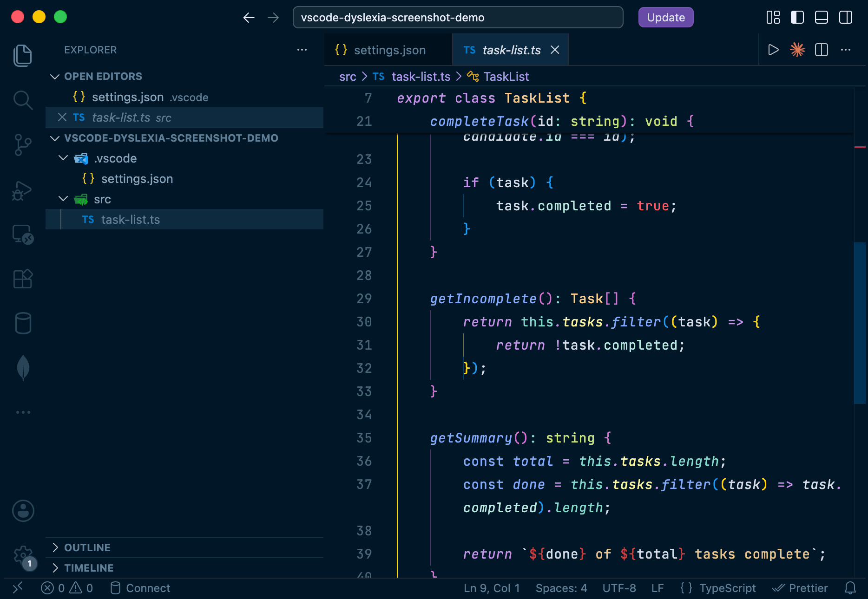Open editor More Actions ellipsis
The height and width of the screenshot is (599, 868).
tap(846, 50)
